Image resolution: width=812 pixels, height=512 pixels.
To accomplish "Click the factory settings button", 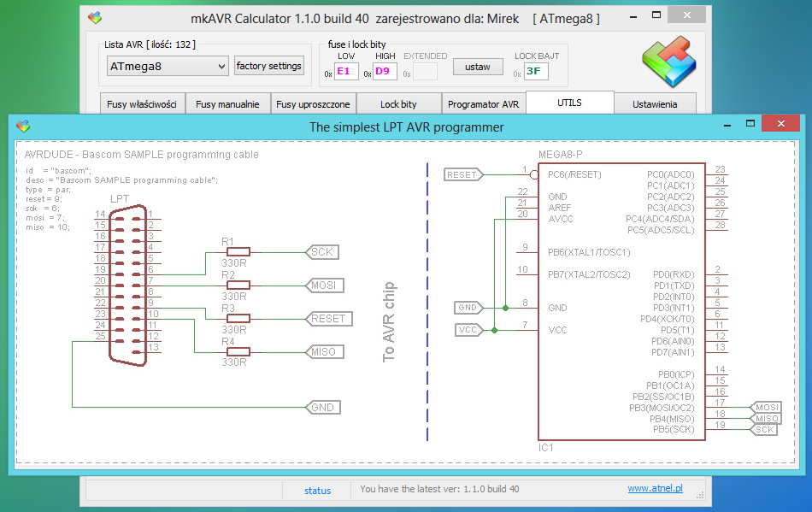I will 268,66.
